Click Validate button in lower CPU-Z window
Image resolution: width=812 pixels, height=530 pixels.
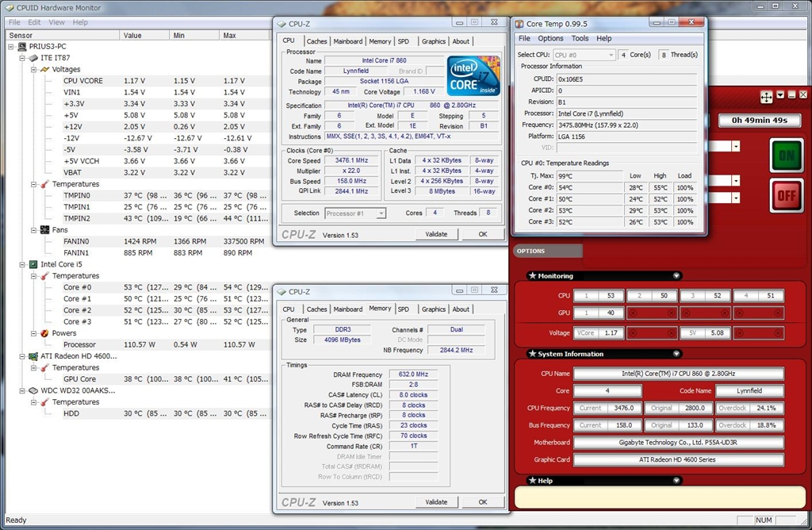pyautogui.click(x=436, y=502)
